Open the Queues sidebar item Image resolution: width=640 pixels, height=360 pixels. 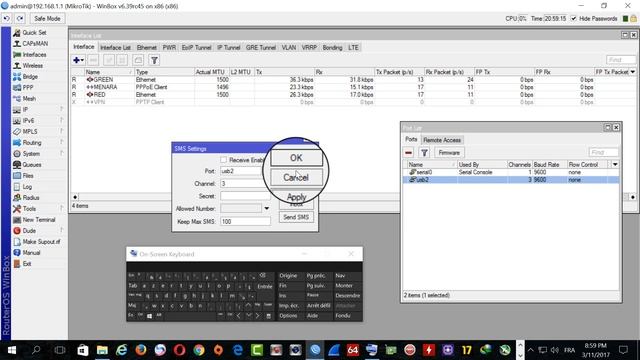click(x=32, y=165)
